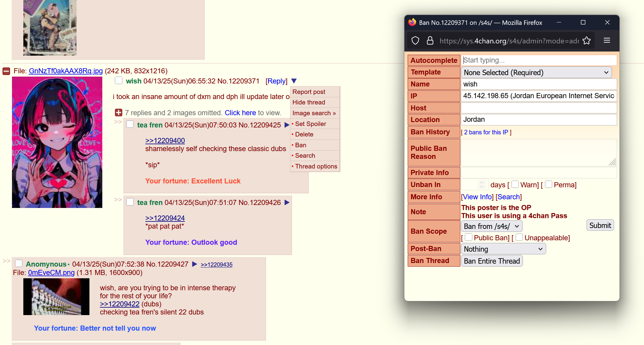Select Ban from the post menu
Viewport: 644px width, 345px height.
[x=300, y=145]
